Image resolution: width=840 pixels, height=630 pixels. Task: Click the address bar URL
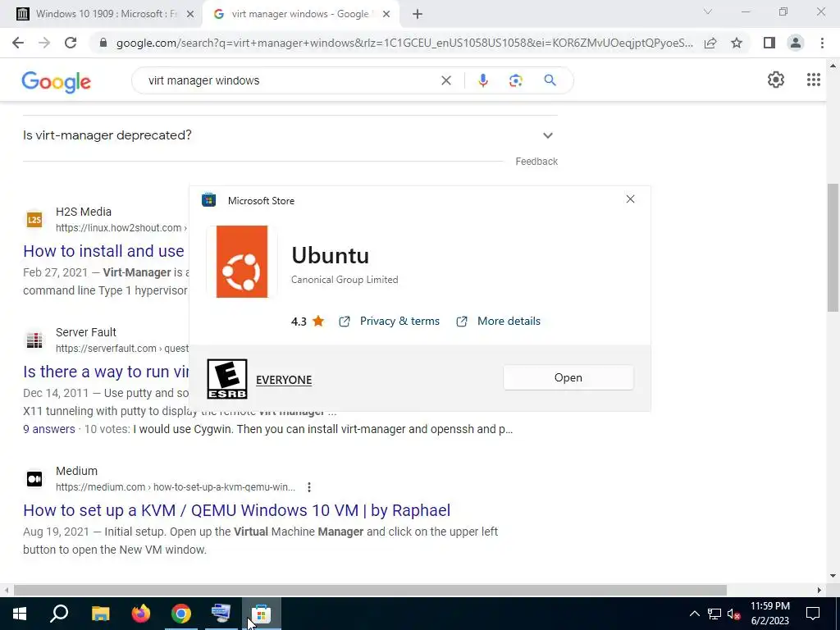pyautogui.click(x=404, y=43)
